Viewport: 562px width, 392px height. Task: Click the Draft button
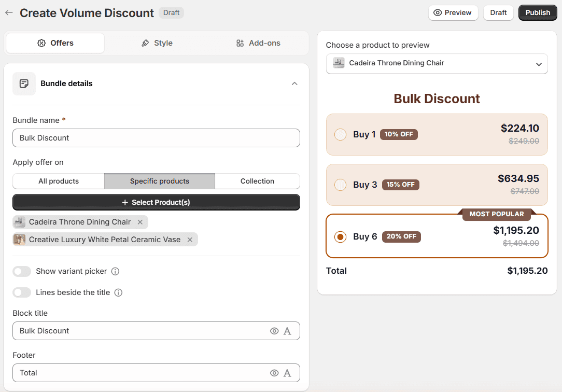498,13
